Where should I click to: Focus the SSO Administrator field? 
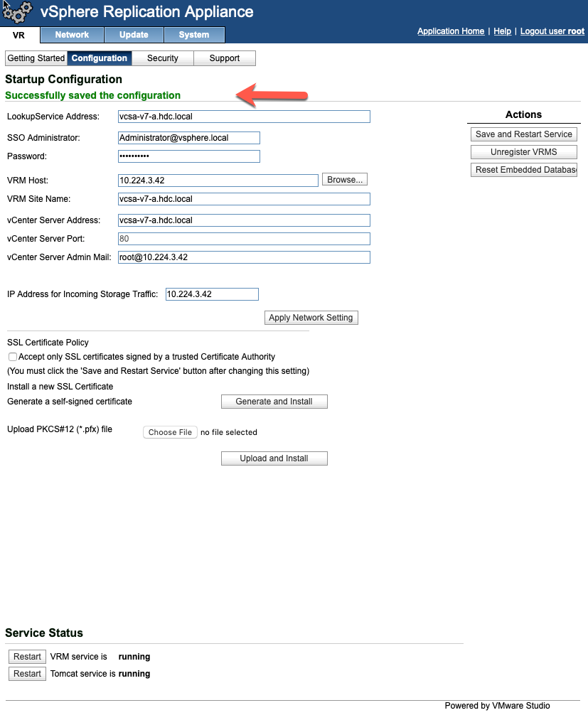[189, 138]
